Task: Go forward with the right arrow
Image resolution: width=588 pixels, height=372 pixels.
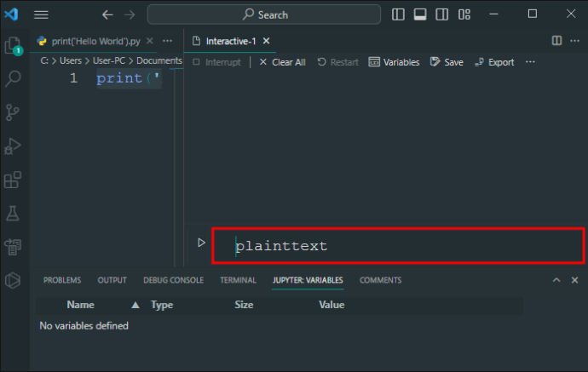Action: pyautogui.click(x=130, y=15)
